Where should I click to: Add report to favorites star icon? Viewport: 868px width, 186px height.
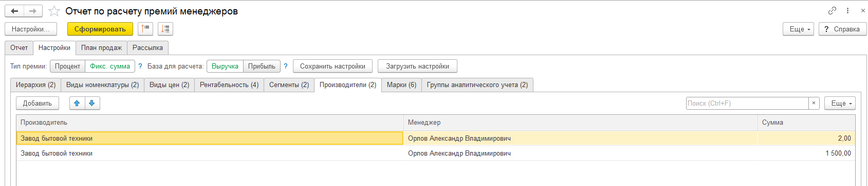(54, 11)
